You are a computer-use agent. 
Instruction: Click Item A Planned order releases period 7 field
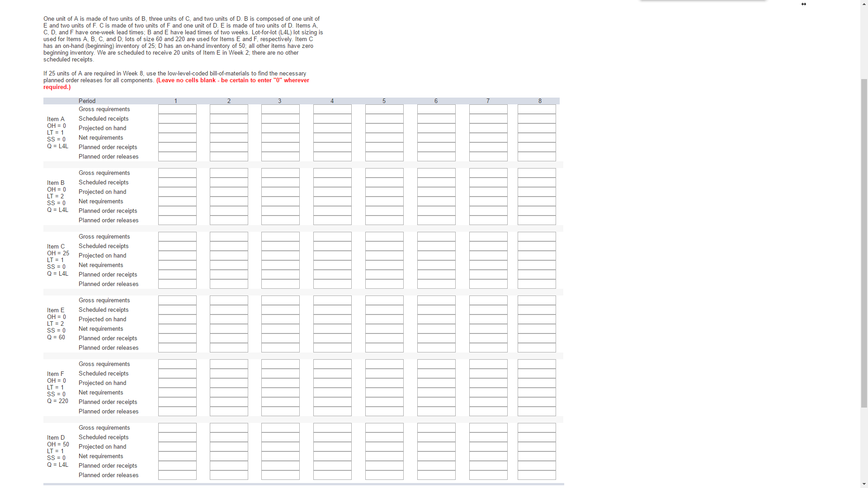click(x=488, y=157)
